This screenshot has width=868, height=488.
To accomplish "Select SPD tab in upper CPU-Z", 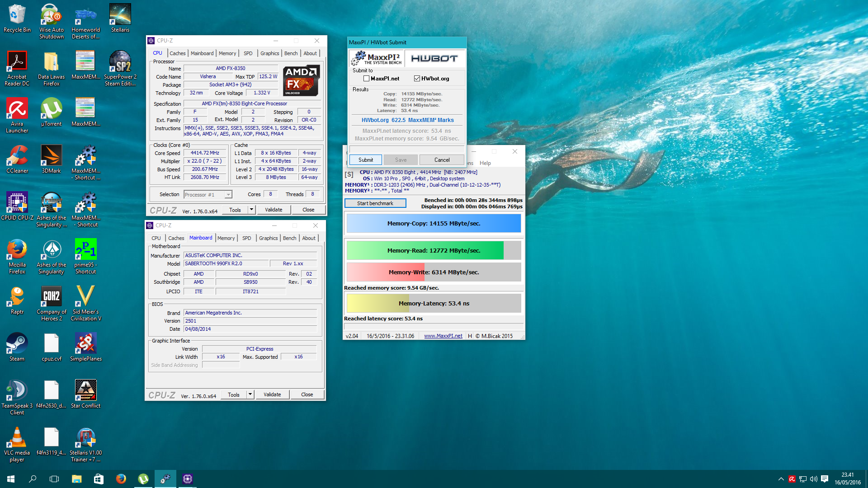I will tap(248, 53).
